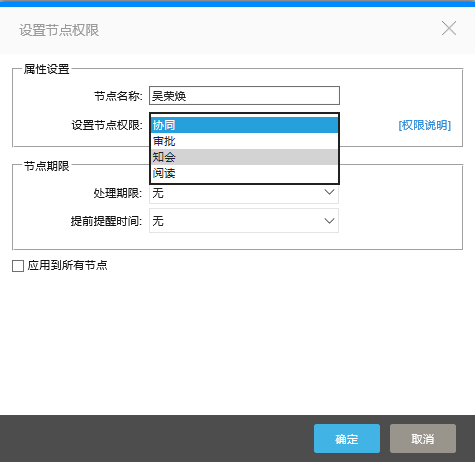This screenshot has height=462, width=475.
Task: Select 协同 in the permission list
Action: [x=244, y=125]
